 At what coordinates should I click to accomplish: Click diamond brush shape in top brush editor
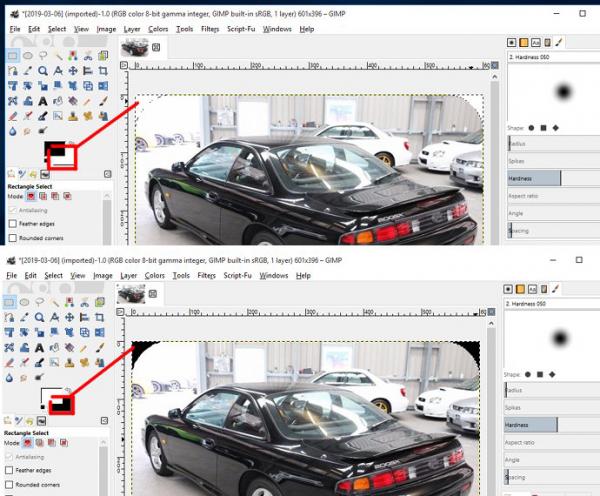click(x=556, y=128)
